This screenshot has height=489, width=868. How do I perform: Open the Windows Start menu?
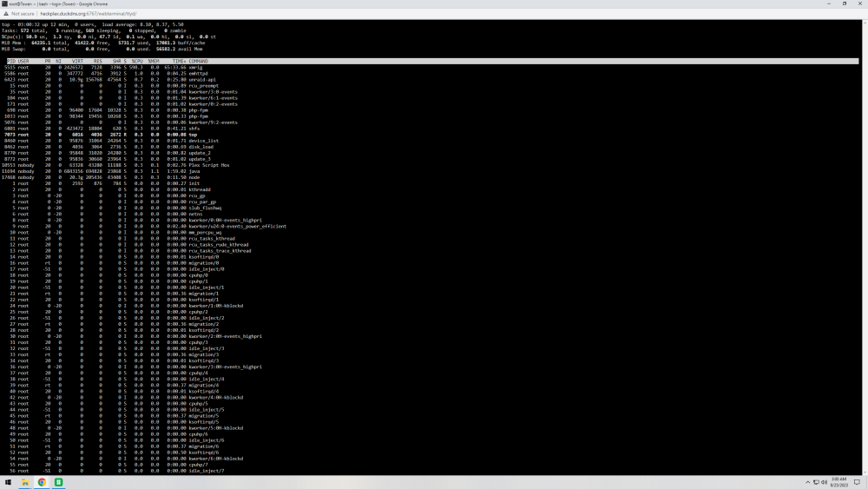(x=8, y=482)
